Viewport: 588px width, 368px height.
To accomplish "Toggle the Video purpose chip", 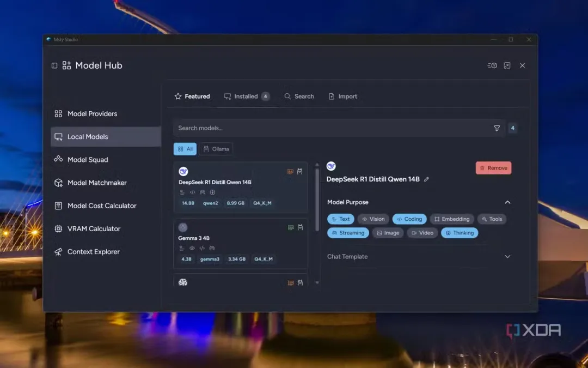I will (422, 233).
